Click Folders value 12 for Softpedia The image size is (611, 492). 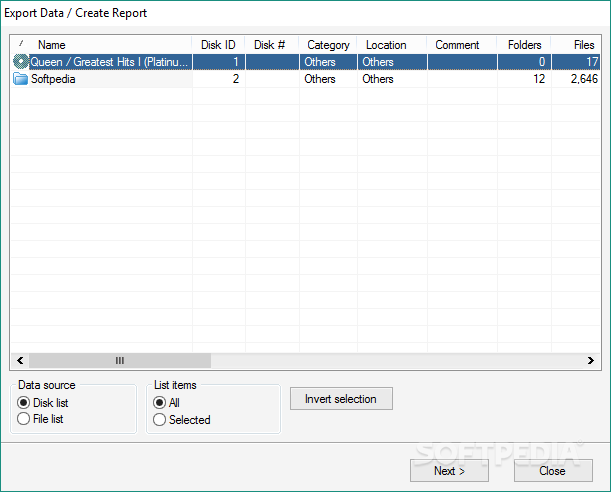coord(539,79)
